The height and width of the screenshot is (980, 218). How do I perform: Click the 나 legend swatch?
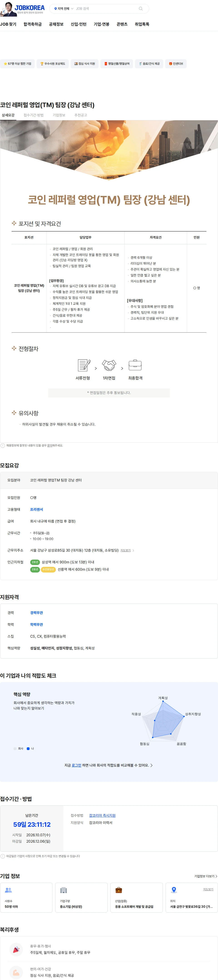[x=28, y=749]
